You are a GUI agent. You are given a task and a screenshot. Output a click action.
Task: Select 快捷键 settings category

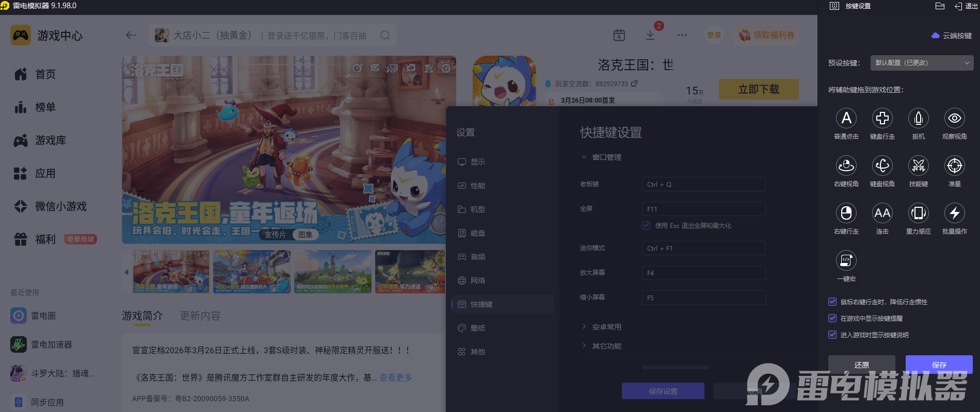(503, 304)
